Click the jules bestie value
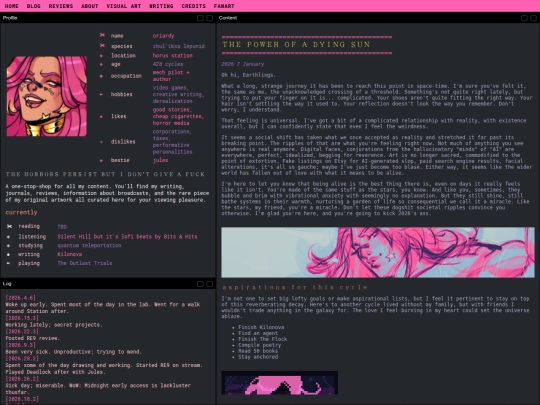The height and width of the screenshot is (405, 540). point(160,160)
